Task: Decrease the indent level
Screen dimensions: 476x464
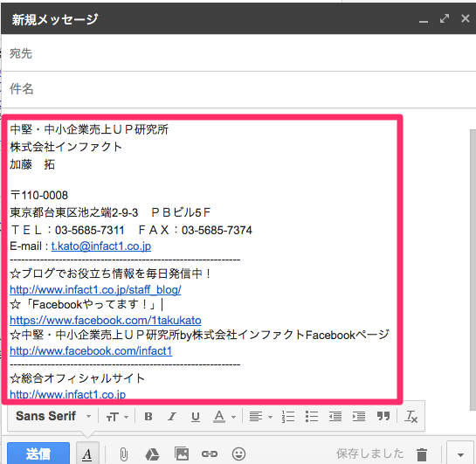Action: click(335, 417)
